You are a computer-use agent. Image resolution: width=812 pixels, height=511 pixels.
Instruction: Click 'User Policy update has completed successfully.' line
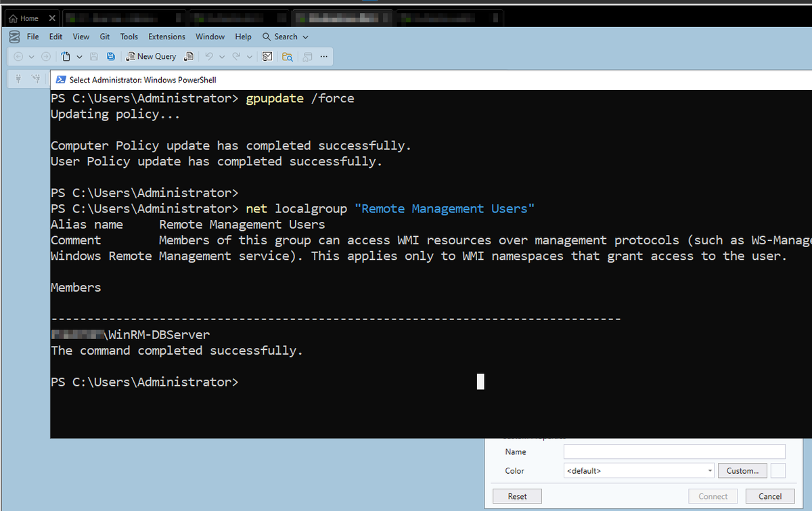[217, 161]
